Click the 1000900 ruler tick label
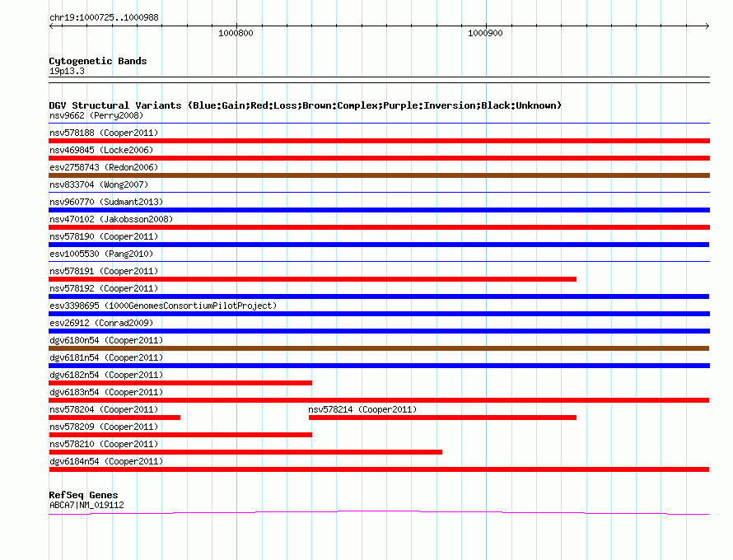This screenshot has width=733, height=560. (x=485, y=33)
